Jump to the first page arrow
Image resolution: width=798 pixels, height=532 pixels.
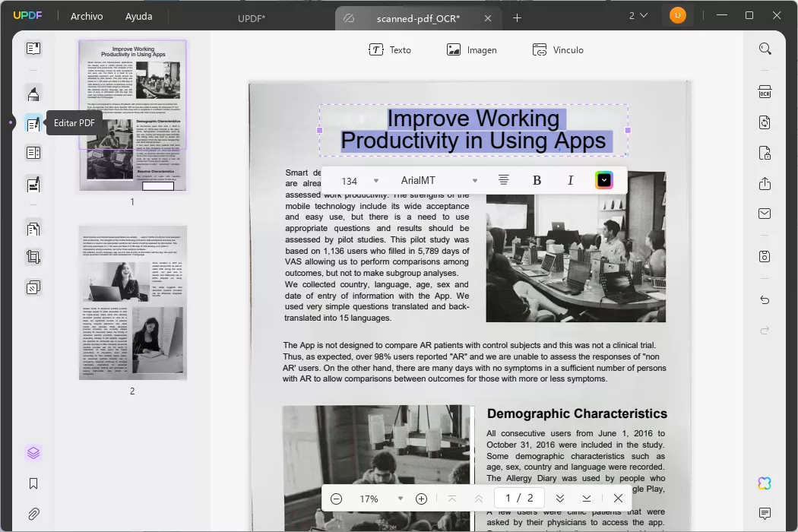coord(452,499)
